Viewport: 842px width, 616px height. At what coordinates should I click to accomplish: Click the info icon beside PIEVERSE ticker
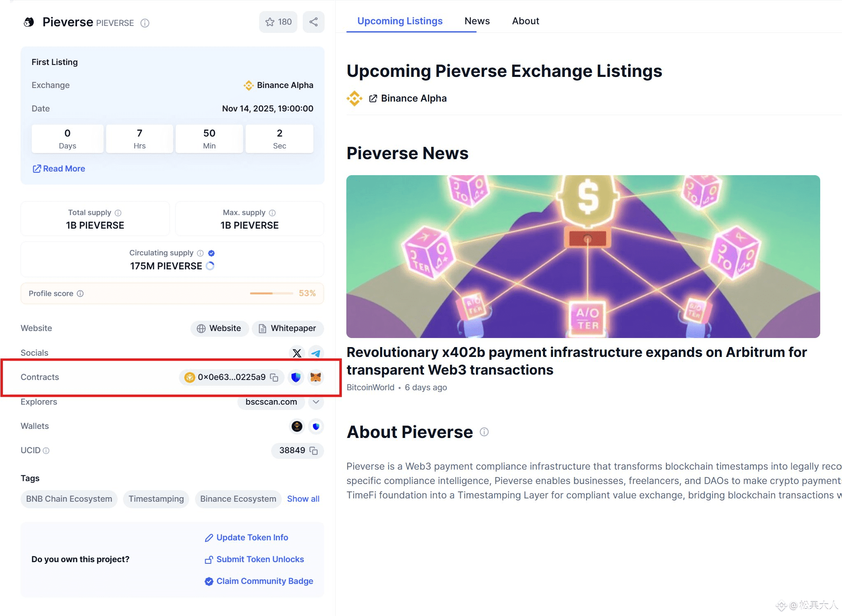[145, 23]
